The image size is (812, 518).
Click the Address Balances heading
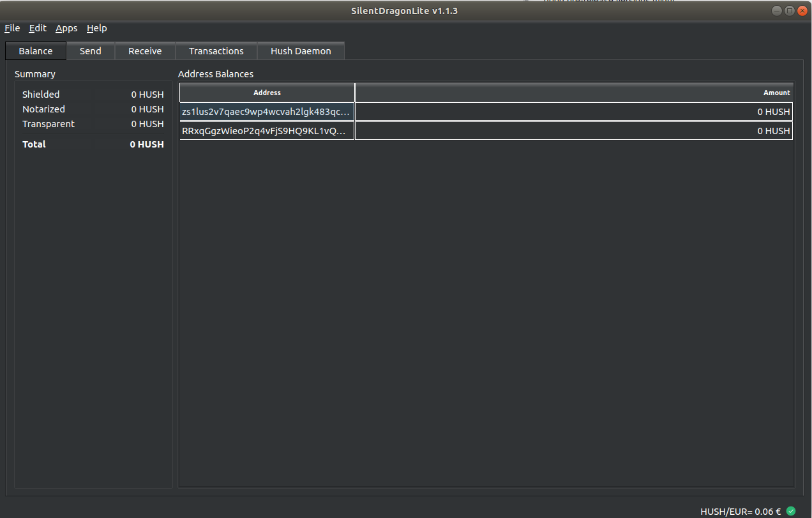pyautogui.click(x=216, y=74)
